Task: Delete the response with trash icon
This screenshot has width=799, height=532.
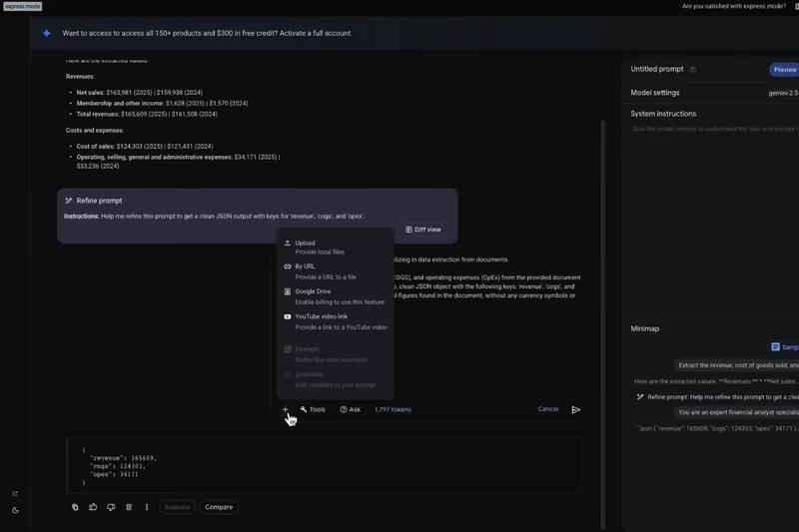Action: click(x=129, y=507)
